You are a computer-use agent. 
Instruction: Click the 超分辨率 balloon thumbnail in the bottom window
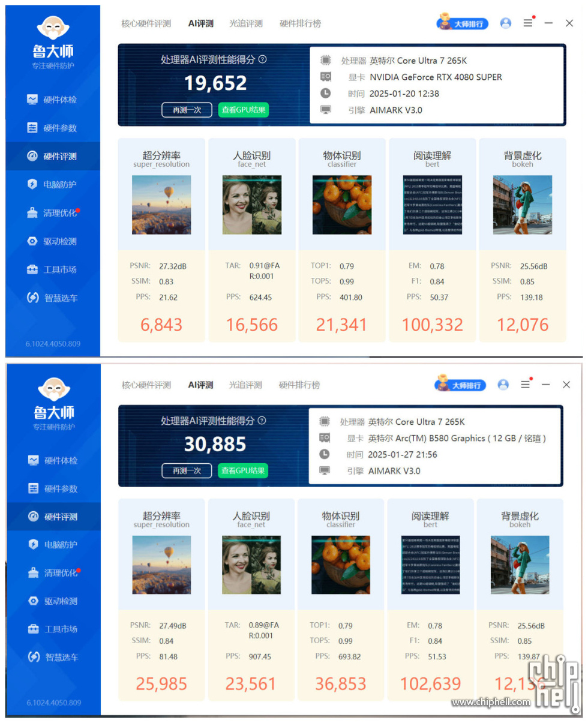click(x=161, y=565)
